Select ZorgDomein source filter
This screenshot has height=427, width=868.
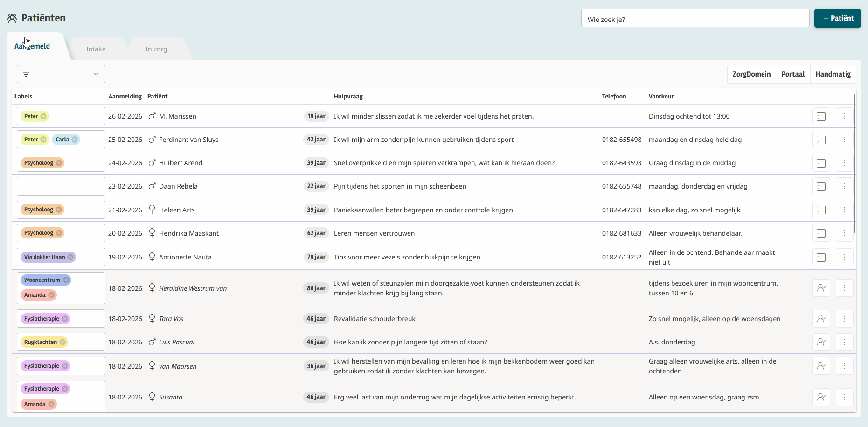point(751,74)
